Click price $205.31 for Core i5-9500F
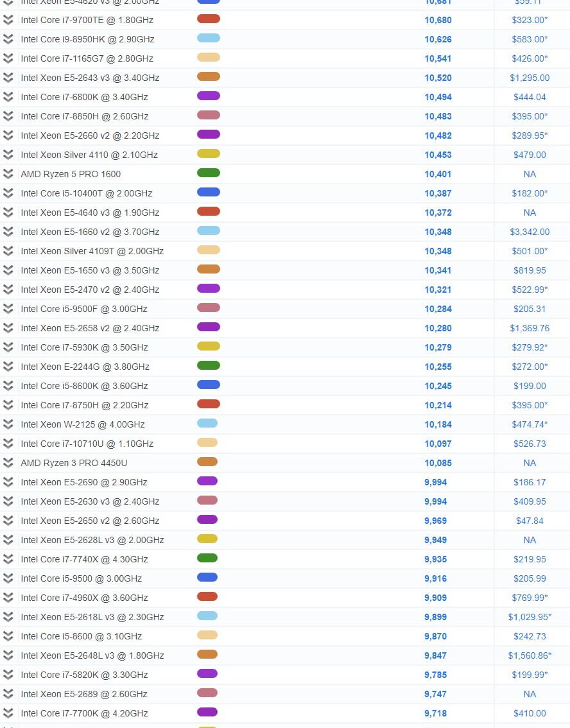 pyautogui.click(x=530, y=309)
